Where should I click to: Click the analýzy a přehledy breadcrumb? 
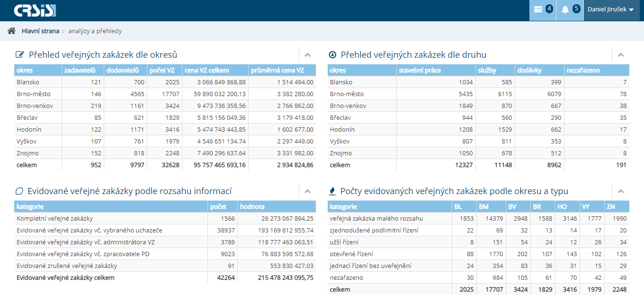[95, 31]
